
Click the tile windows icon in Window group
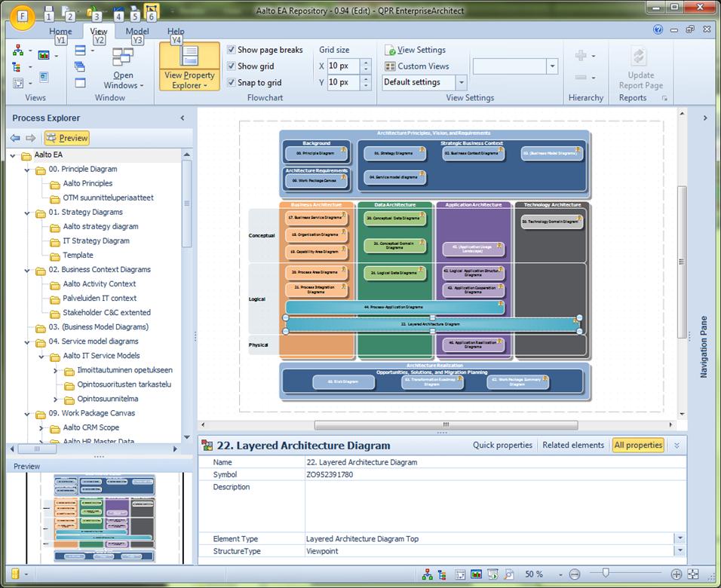(x=81, y=50)
